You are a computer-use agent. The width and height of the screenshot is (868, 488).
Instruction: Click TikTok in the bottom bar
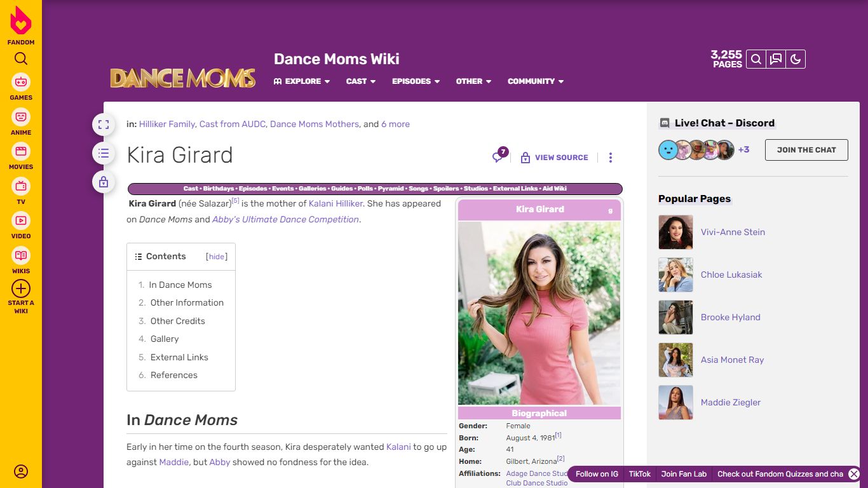pyautogui.click(x=640, y=474)
